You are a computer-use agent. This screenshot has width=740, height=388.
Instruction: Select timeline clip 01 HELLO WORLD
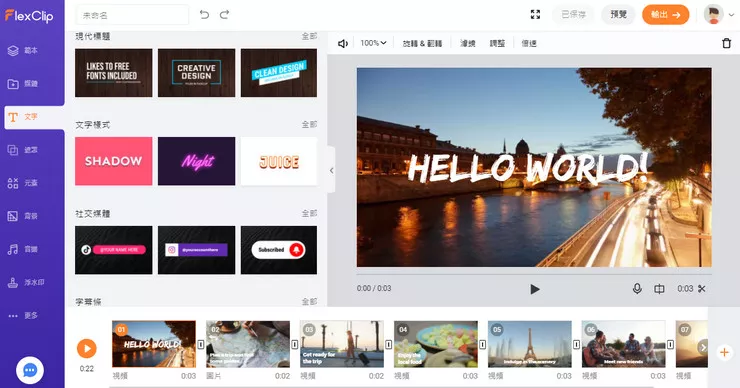pyautogui.click(x=154, y=344)
